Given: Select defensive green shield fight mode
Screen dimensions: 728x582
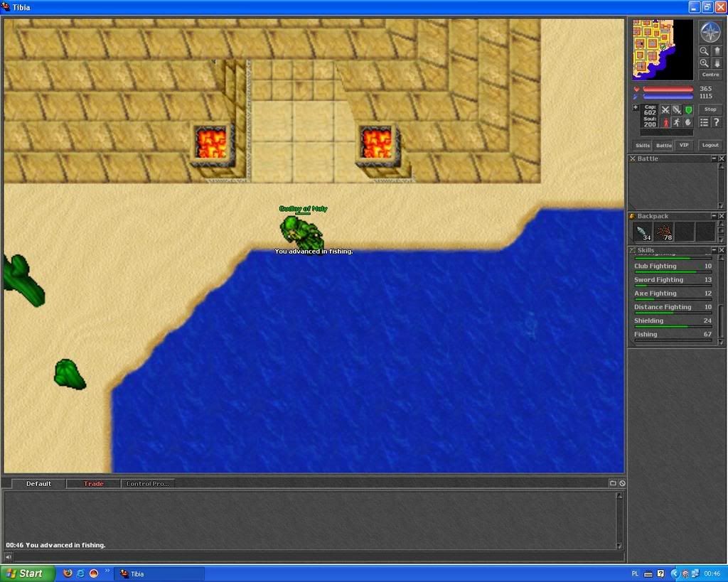Looking at the screenshot, I should tap(688, 110).
